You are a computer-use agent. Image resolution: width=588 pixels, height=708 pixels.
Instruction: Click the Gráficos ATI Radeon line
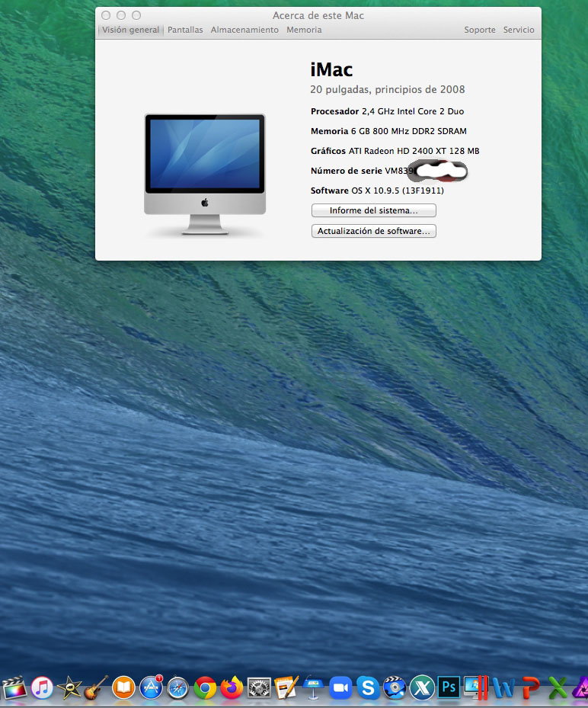[395, 151]
